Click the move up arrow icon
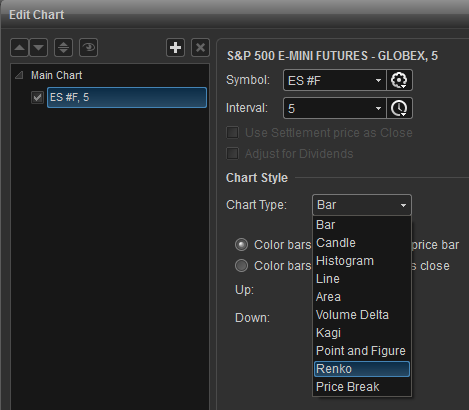 (x=19, y=48)
